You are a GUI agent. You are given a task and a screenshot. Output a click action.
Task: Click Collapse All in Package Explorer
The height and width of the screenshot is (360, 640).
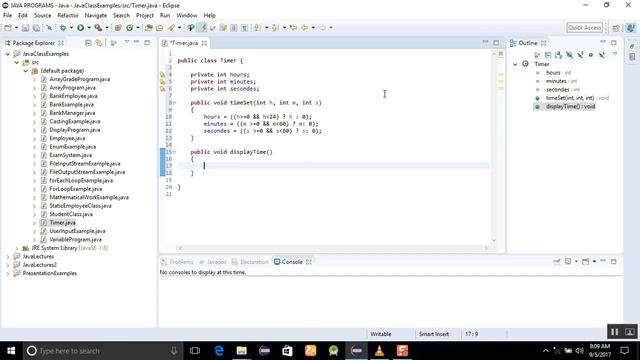[88, 43]
